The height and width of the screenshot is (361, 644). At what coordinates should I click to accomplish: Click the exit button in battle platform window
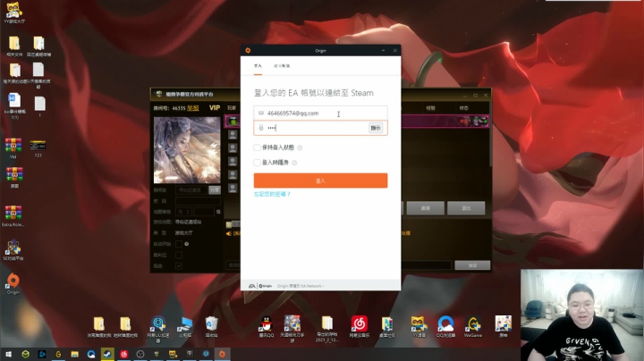[x=466, y=208]
